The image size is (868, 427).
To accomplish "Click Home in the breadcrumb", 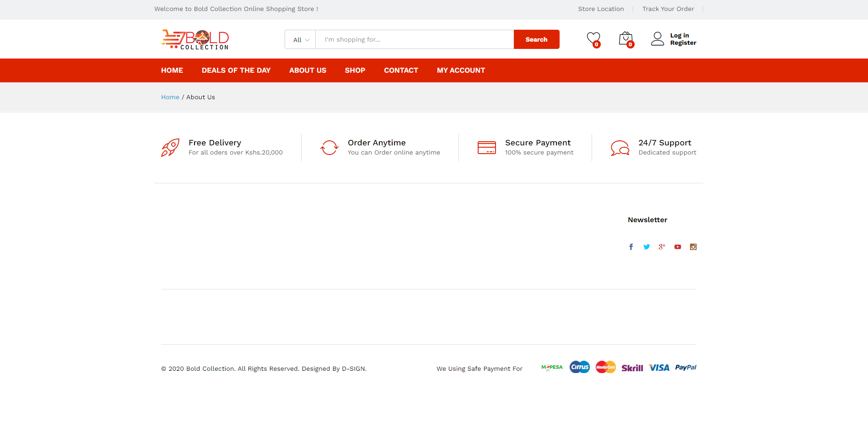I will point(170,97).
